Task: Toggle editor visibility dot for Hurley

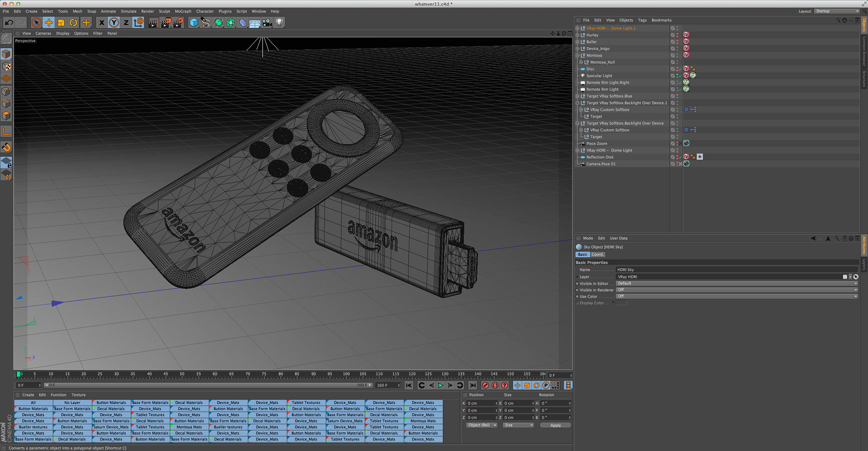Action: tap(677, 34)
